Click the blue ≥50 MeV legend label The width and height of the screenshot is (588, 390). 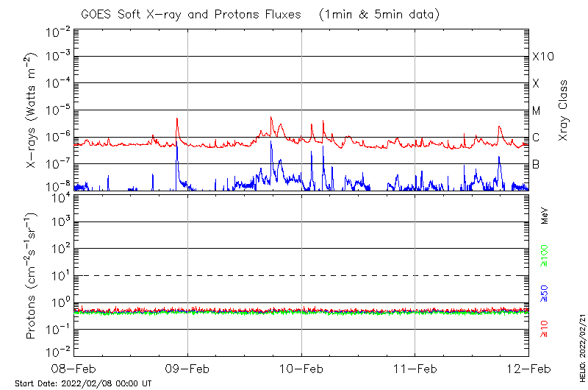point(545,293)
